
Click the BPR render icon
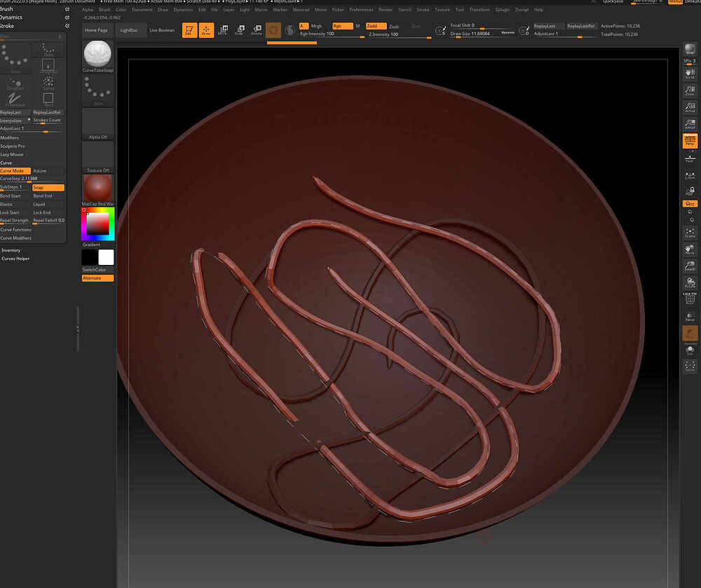(690, 49)
